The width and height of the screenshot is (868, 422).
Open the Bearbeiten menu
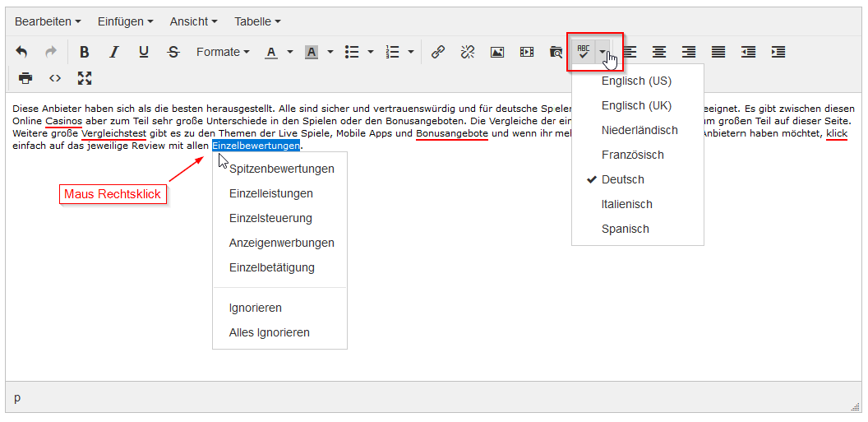pyautogui.click(x=48, y=21)
